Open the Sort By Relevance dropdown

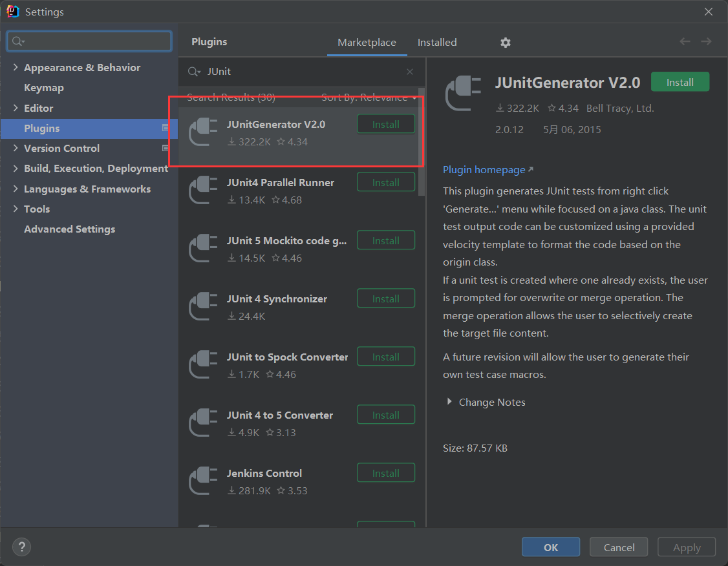click(x=369, y=98)
